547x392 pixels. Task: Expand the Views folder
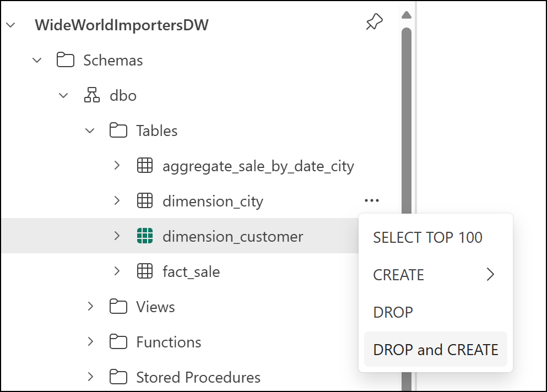91,307
